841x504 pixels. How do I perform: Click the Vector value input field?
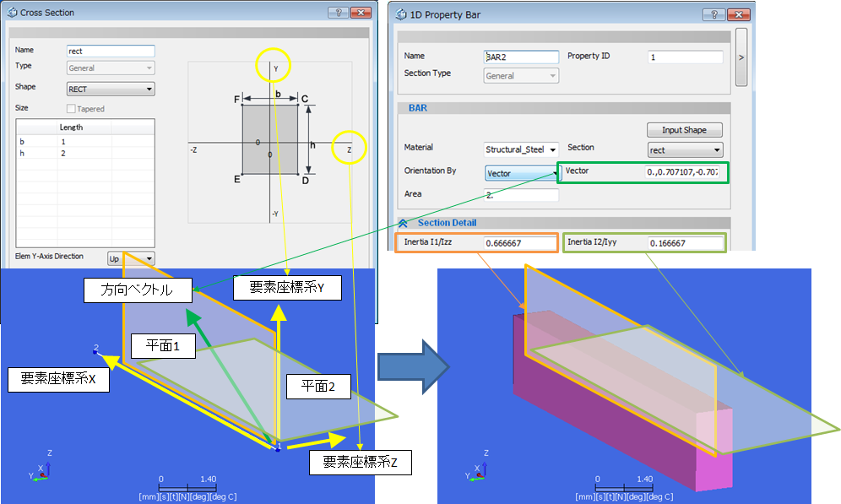[686, 172]
